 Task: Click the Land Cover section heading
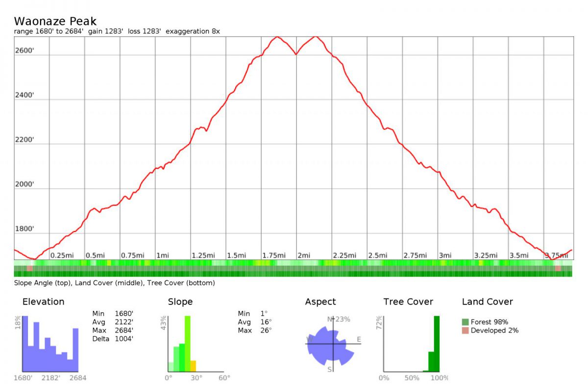[487, 302]
